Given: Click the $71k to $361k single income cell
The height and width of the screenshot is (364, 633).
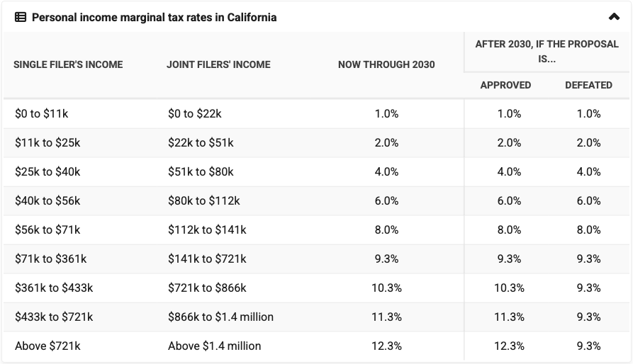Looking at the screenshot, I should 50,258.
